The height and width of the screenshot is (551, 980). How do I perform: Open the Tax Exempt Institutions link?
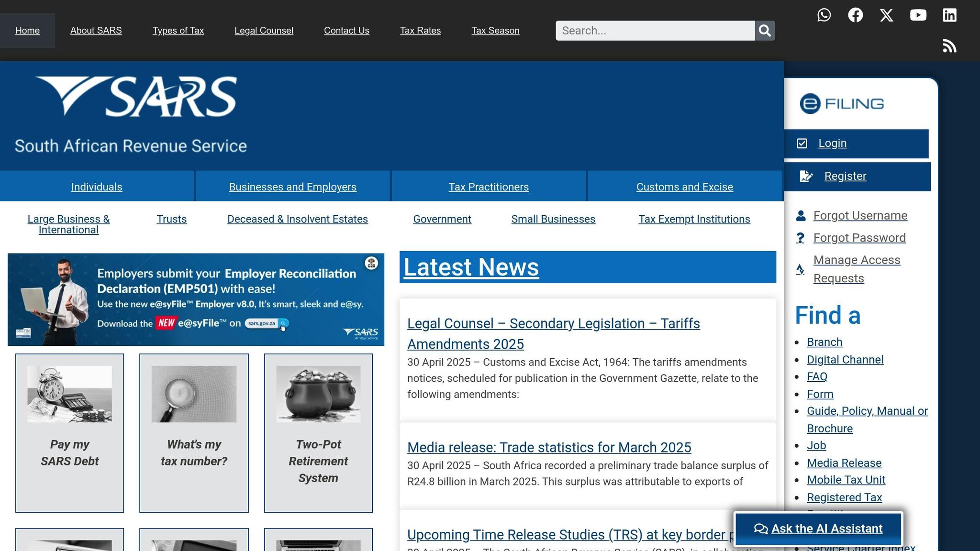tap(694, 219)
